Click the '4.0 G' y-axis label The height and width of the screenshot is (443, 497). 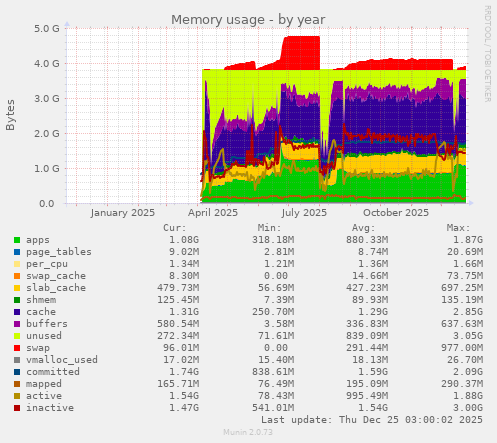(x=47, y=63)
